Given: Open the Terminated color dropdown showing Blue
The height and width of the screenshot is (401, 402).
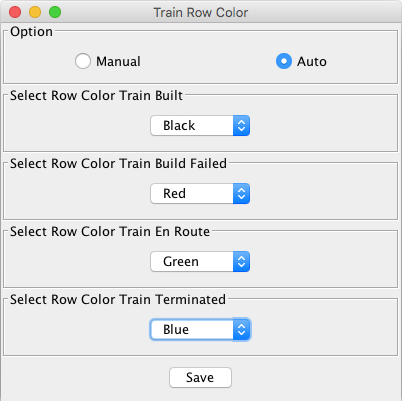Looking at the screenshot, I should click(200, 330).
